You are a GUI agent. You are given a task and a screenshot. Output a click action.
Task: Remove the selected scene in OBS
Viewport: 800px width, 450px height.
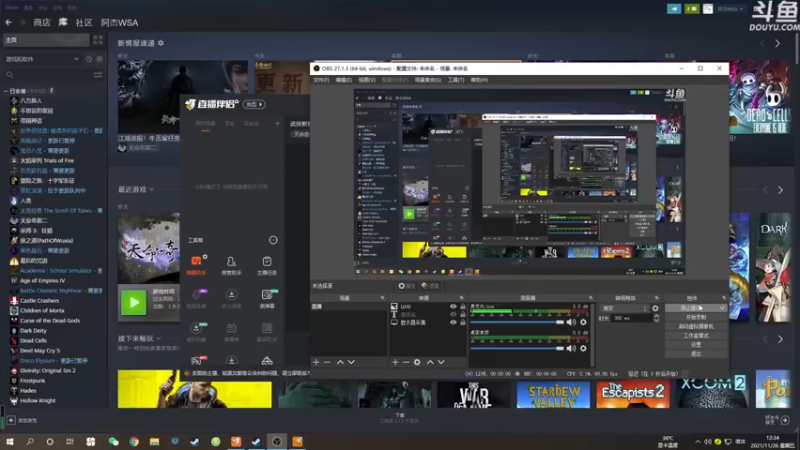(327, 362)
